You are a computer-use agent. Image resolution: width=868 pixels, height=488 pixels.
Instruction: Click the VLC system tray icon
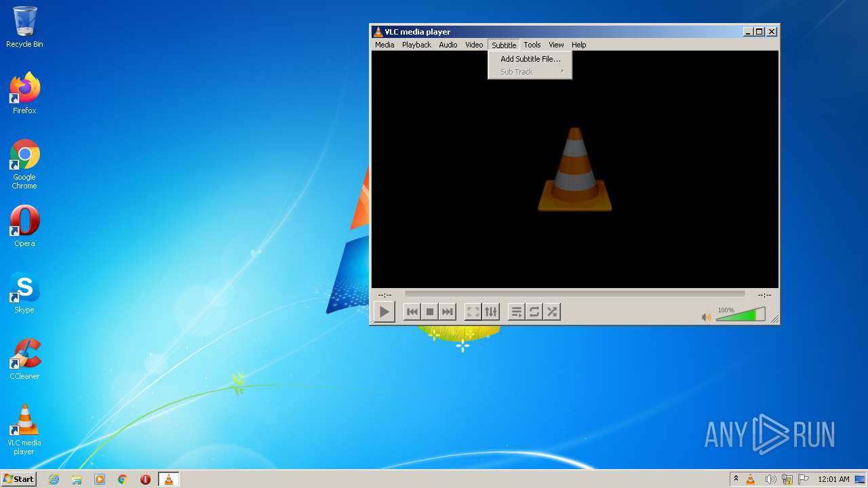click(x=751, y=479)
